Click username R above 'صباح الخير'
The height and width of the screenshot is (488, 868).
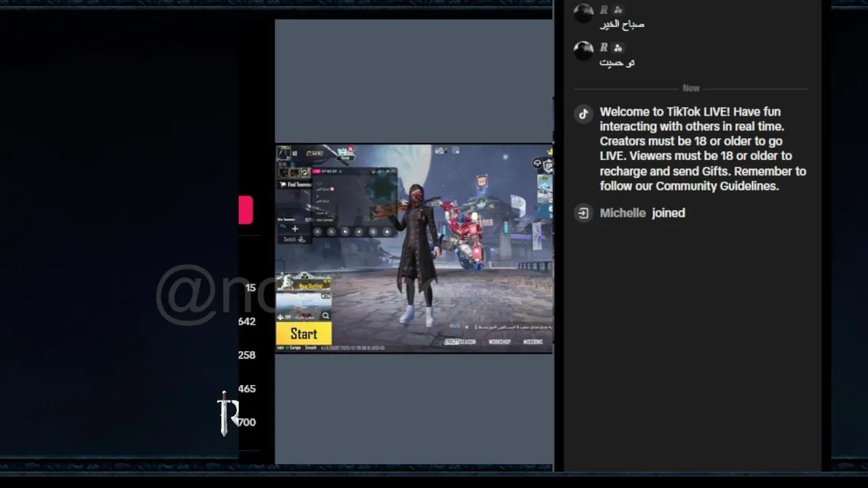coord(604,10)
